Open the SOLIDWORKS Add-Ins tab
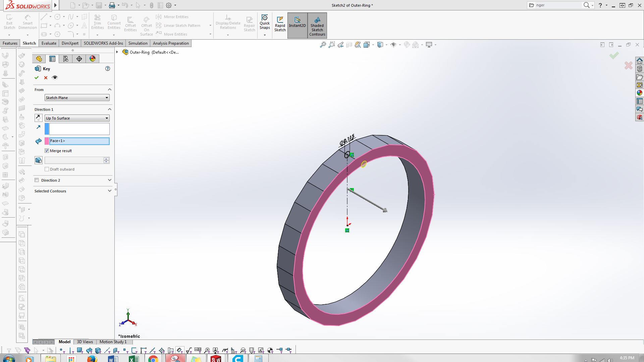644x362 pixels. point(103,43)
